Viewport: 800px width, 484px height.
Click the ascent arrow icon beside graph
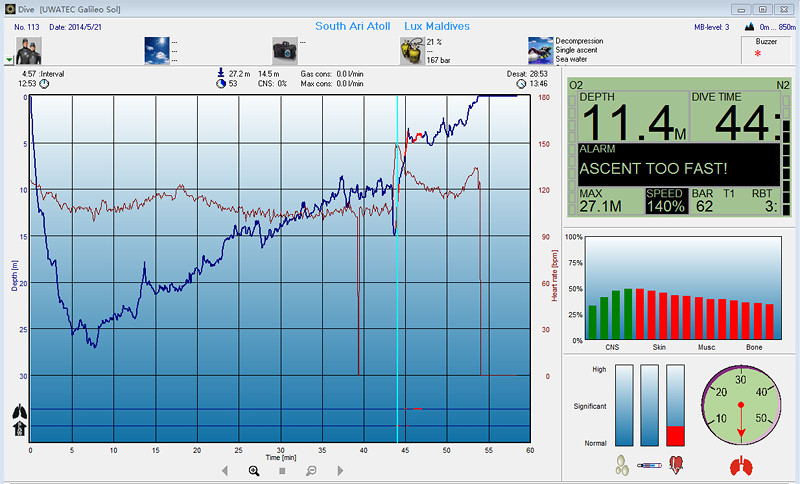[x=19, y=428]
